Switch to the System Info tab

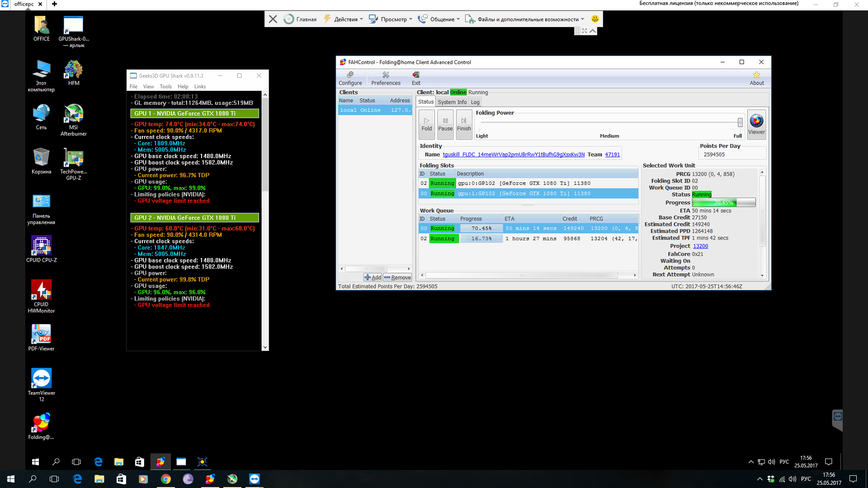click(x=452, y=102)
